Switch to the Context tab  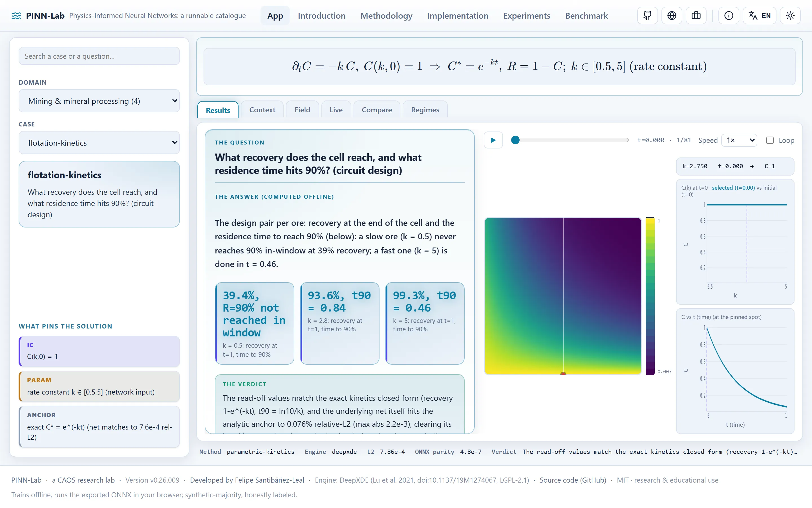(262, 110)
